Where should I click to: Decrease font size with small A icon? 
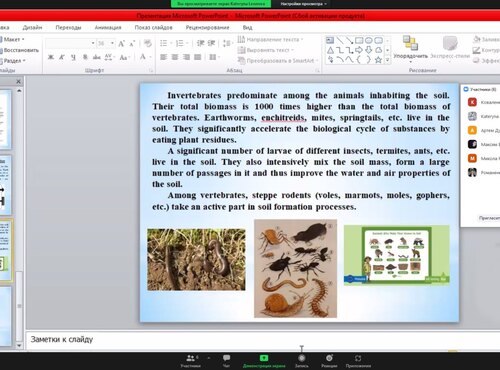[x=132, y=43]
